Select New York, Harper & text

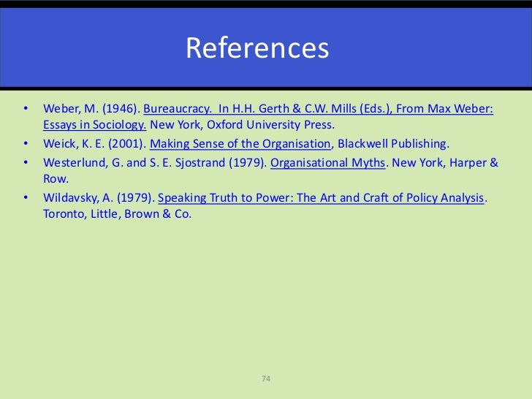pyautogui.click(x=445, y=163)
